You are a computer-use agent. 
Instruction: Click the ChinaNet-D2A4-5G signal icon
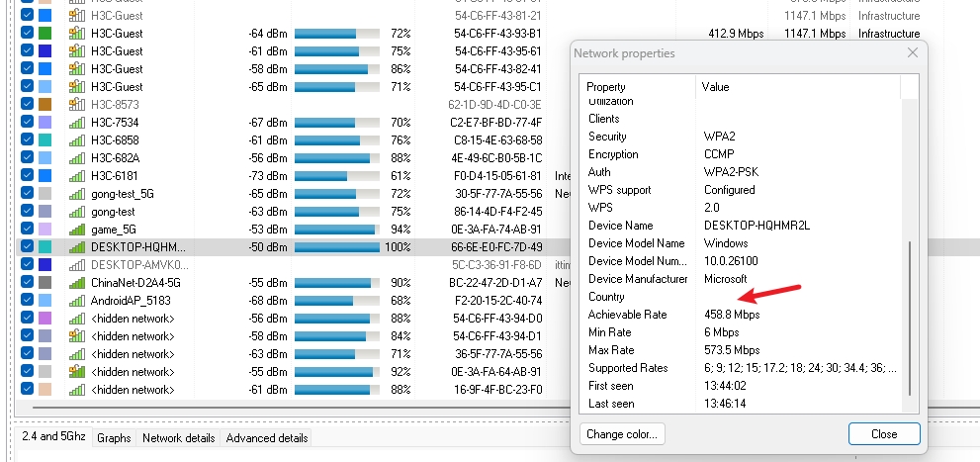pos(76,283)
